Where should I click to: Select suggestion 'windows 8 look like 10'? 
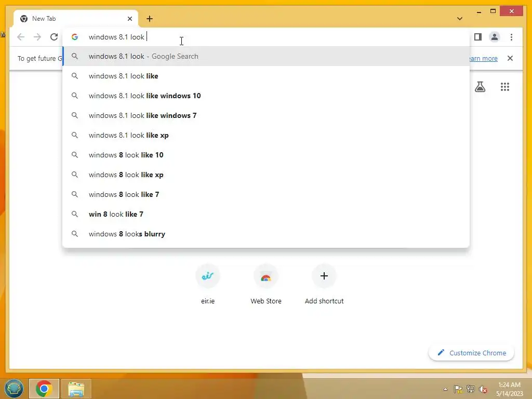[x=266, y=155]
